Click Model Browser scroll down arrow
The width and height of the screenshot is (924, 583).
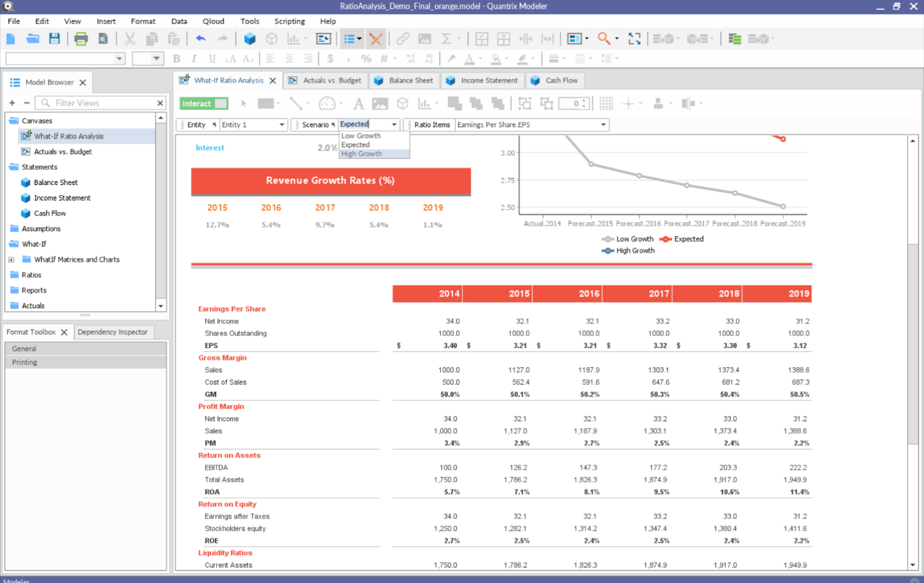(x=161, y=306)
